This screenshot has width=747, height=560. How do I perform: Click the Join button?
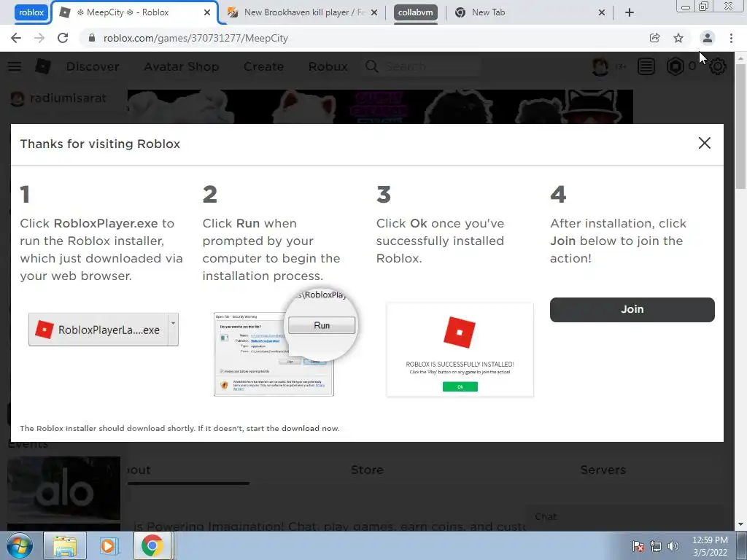point(632,309)
